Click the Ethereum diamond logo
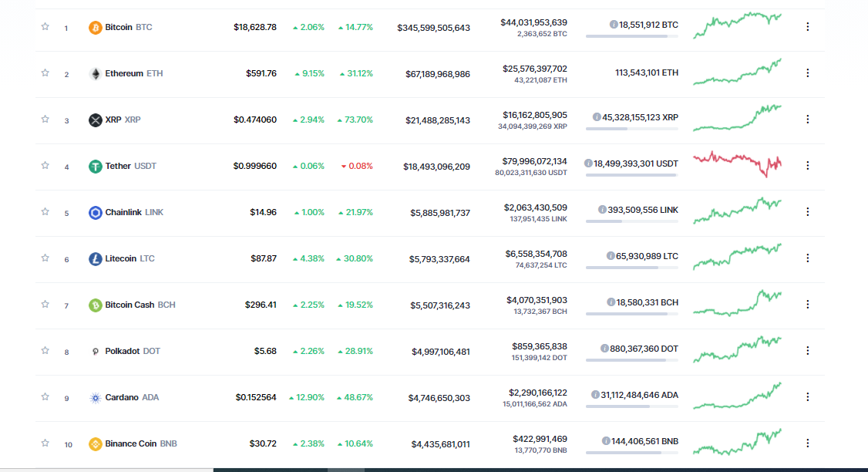This screenshot has width=868, height=472. pos(96,73)
